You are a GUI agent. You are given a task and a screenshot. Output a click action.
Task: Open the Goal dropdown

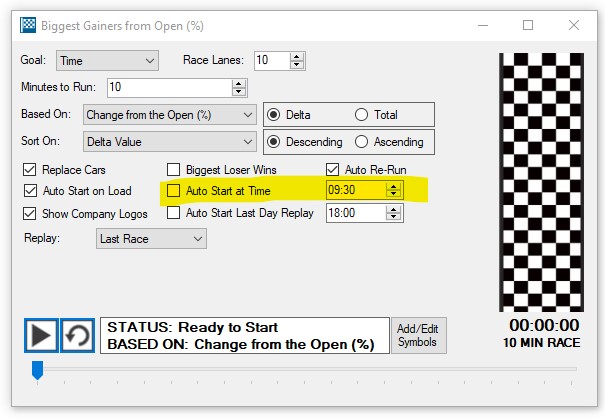point(107,61)
